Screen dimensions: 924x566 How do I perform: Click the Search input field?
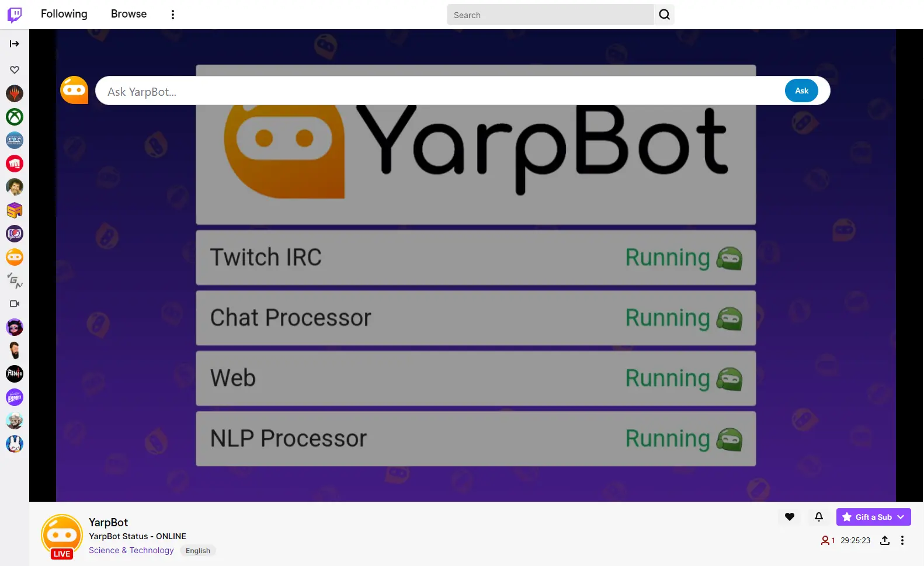pyautogui.click(x=549, y=15)
